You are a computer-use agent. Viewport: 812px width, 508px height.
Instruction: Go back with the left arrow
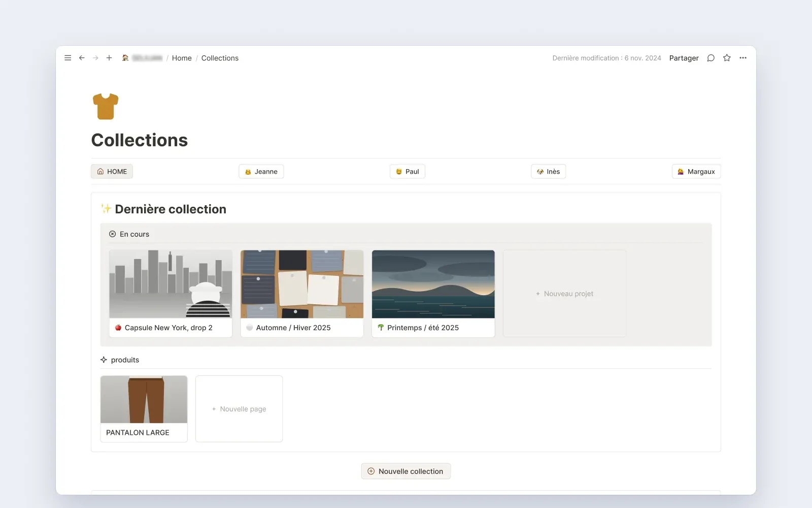point(82,58)
